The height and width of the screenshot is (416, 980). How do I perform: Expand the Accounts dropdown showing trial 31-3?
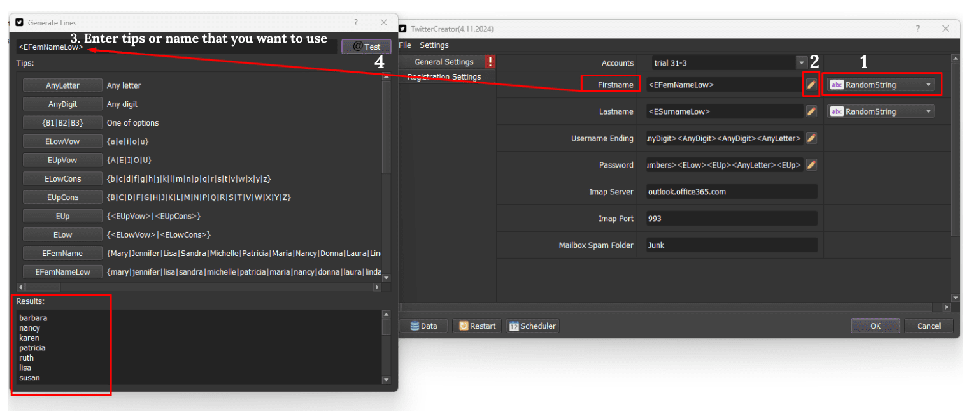pyautogui.click(x=801, y=63)
